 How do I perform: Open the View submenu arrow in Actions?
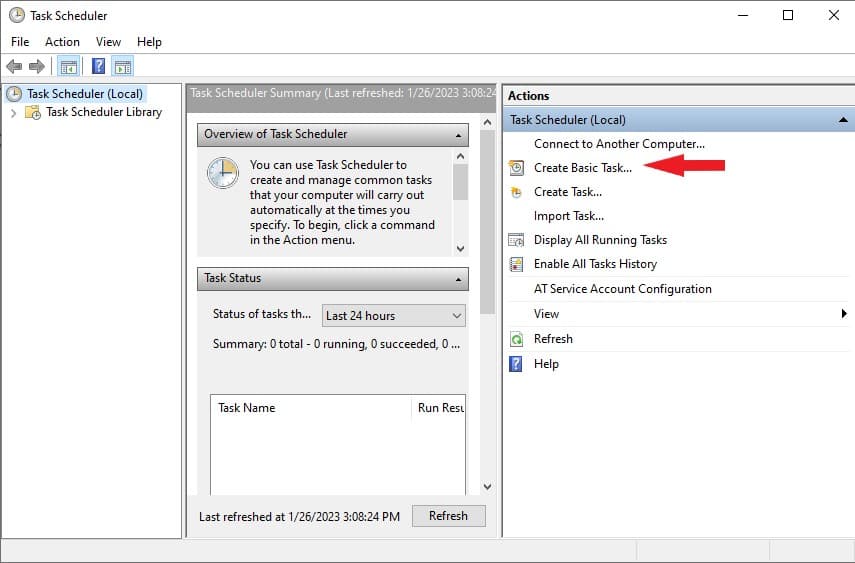[844, 314]
